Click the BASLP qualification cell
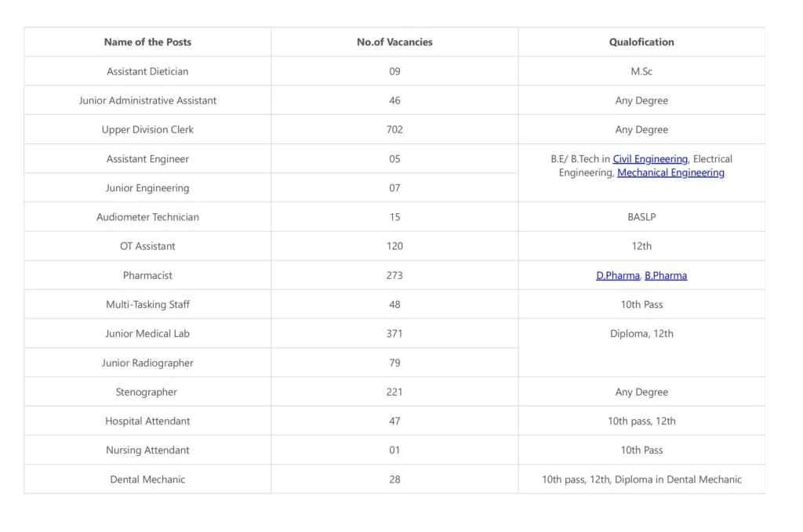 (x=641, y=217)
